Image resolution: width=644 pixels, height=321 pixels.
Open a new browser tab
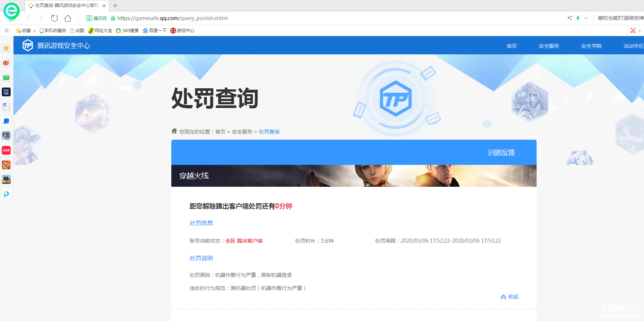(x=115, y=6)
